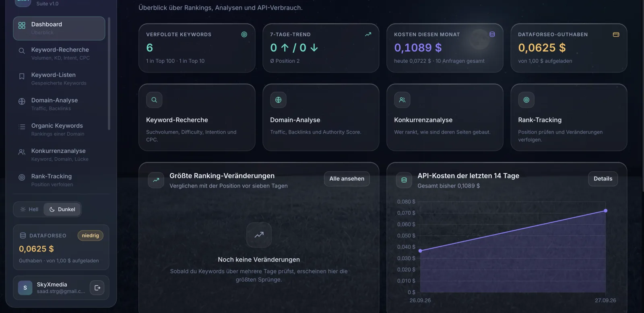Open the Domain-Analyse quick action card
This screenshot has width=644, height=313.
(321, 117)
